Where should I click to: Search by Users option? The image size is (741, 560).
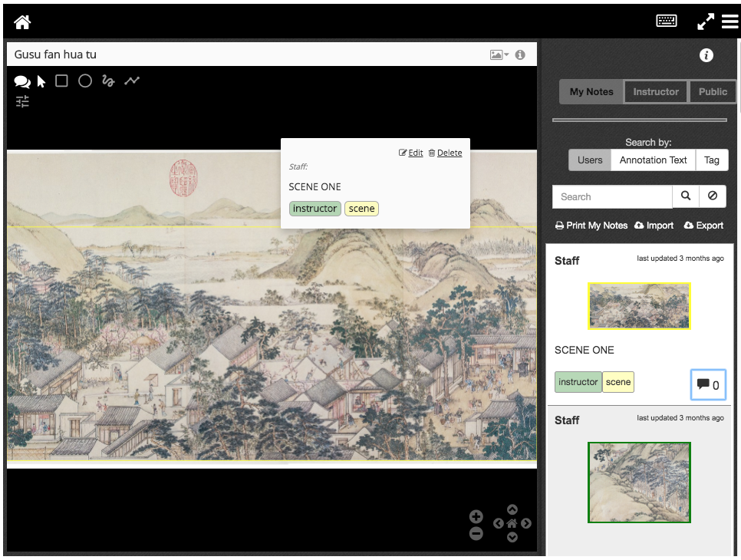[x=590, y=160]
